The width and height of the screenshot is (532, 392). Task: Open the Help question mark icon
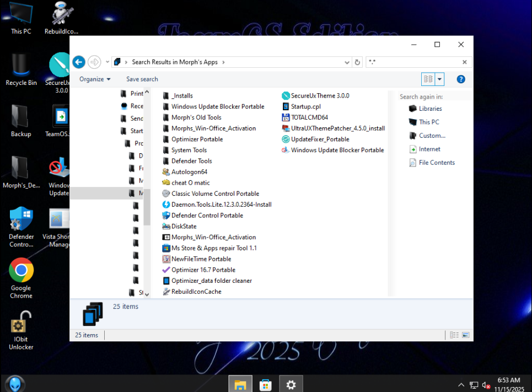461,79
